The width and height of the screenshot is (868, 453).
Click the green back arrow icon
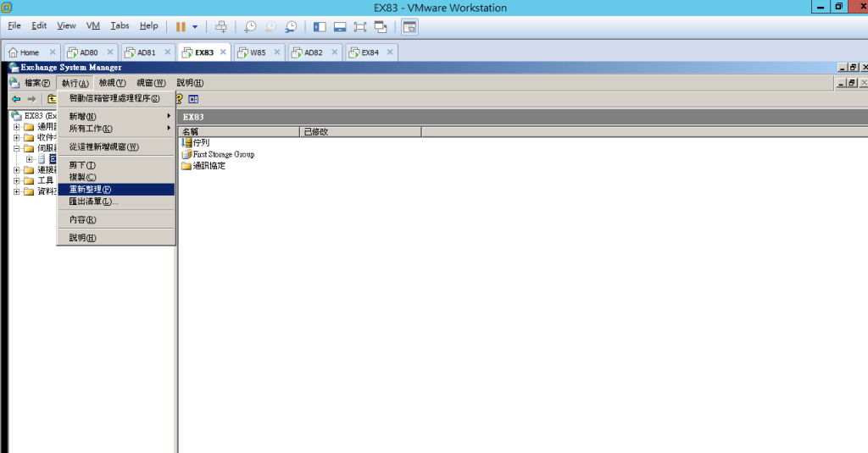click(x=16, y=99)
